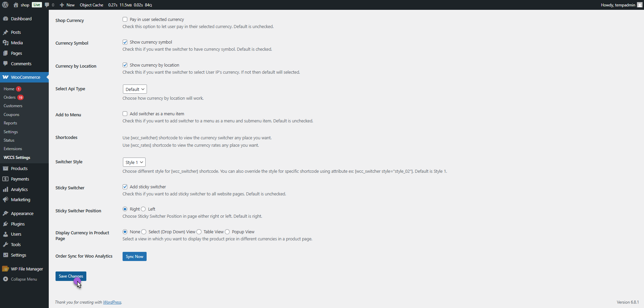Check Add switcher as a menu item

point(125,114)
